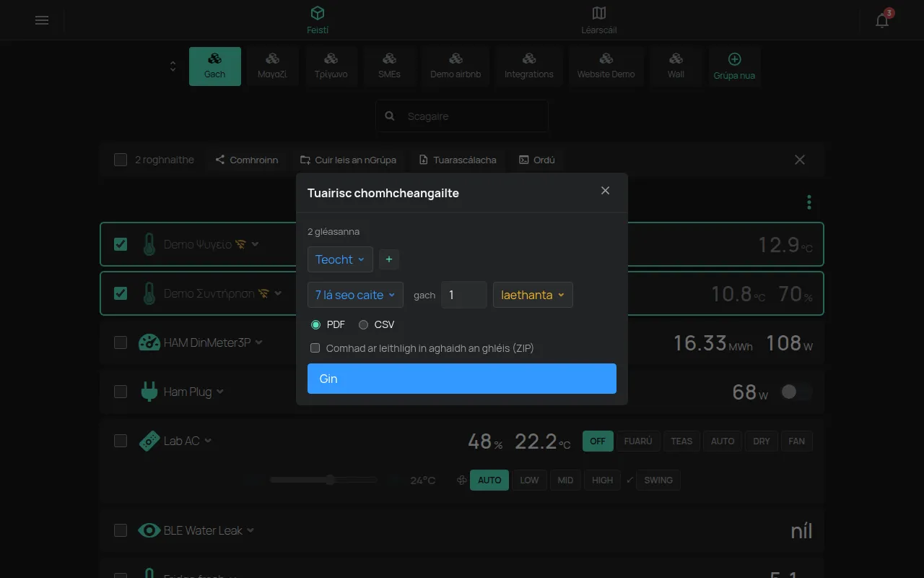Open the three-dot vertical options menu

coord(809,202)
